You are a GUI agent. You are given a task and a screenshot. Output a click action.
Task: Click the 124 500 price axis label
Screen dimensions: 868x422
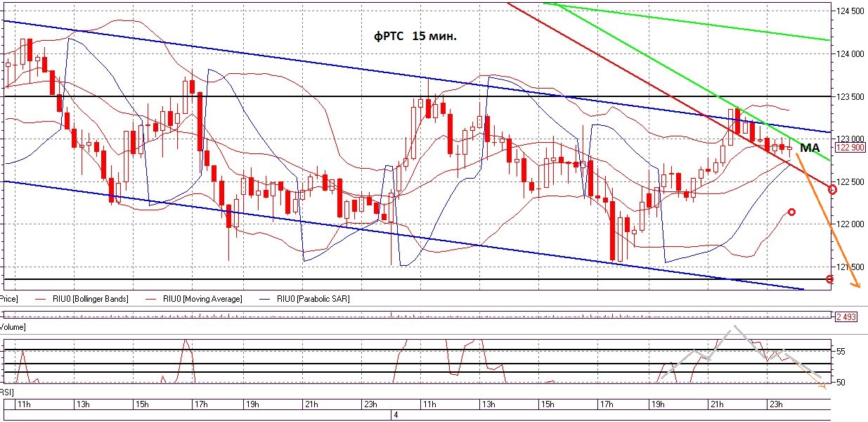pos(851,11)
